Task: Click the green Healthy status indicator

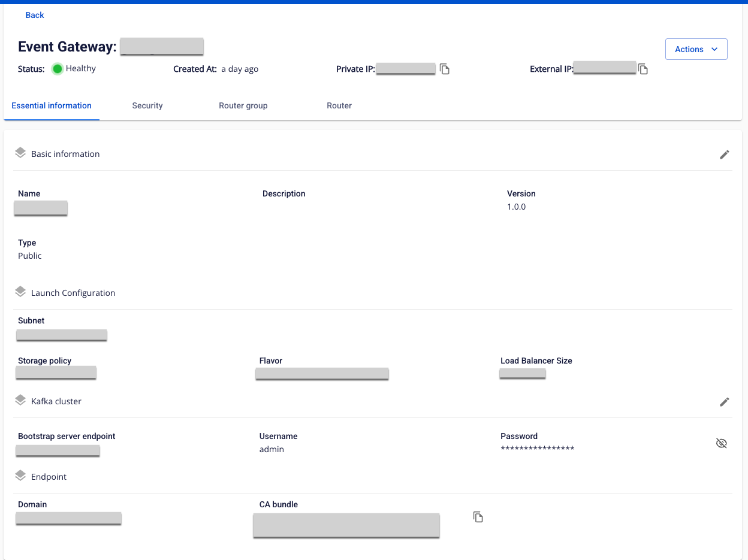Action: click(58, 69)
